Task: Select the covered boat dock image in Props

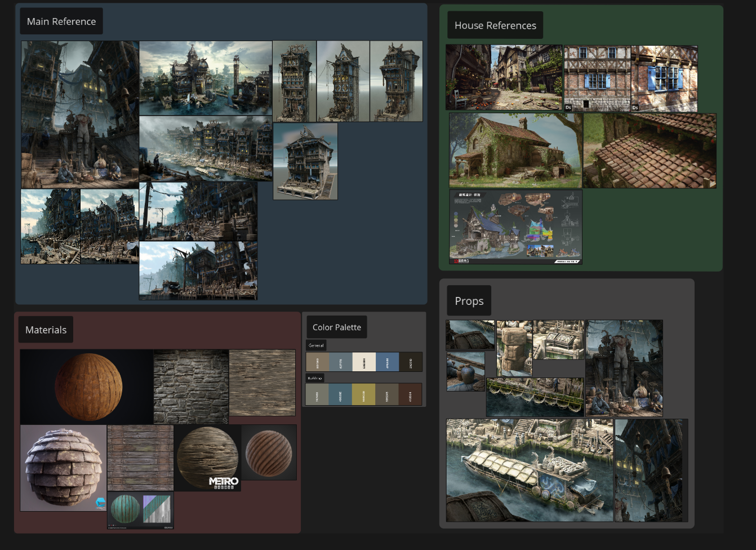Action: (x=530, y=470)
